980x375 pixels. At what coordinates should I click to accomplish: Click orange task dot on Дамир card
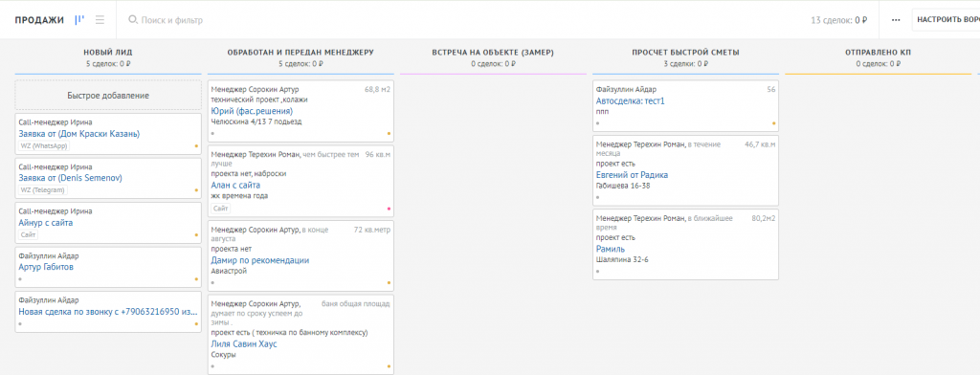pyautogui.click(x=389, y=282)
